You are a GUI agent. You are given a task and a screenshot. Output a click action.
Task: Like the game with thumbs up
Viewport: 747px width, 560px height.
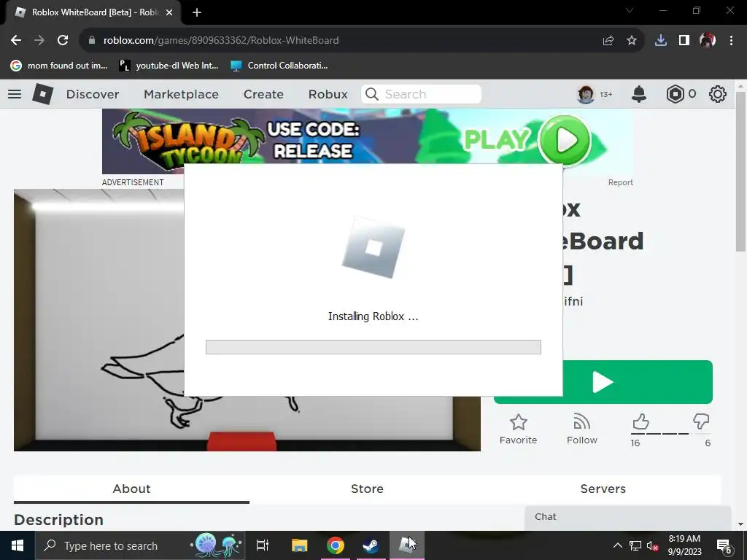click(x=640, y=422)
